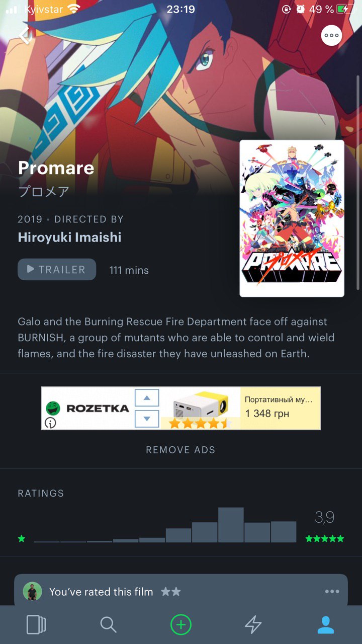Click ad down arrow button
Viewport: 362px width, 644px height.
click(147, 419)
